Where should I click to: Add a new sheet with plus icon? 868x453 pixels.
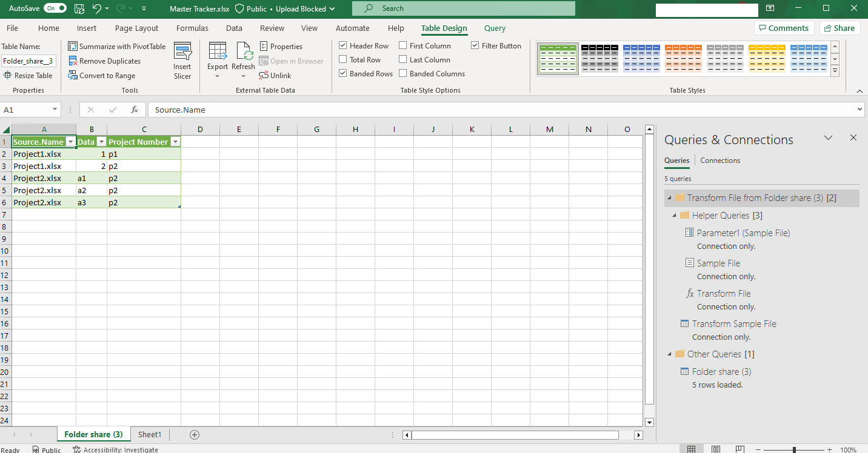(x=195, y=434)
